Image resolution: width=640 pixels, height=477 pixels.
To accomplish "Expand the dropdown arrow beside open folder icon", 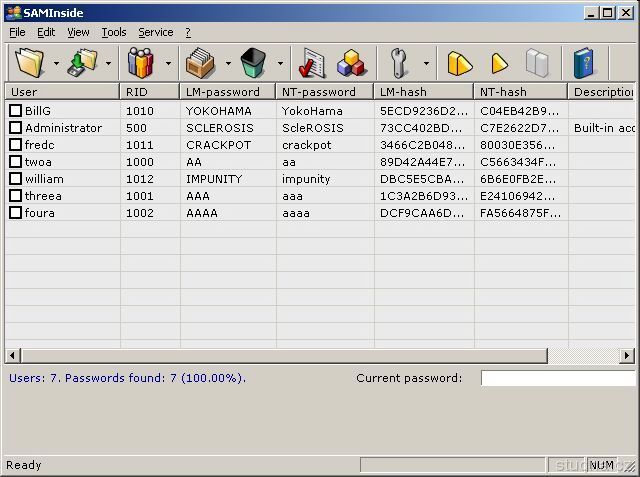I will (x=56, y=64).
